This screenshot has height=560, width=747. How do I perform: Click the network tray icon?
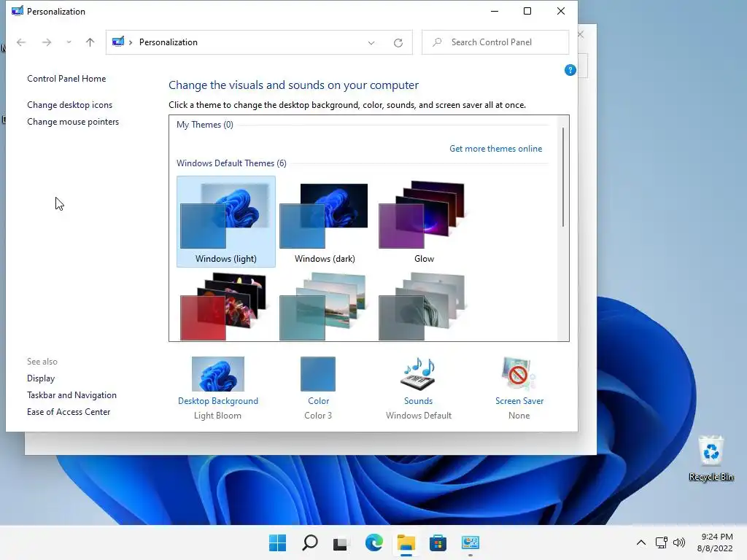click(661, 542)
